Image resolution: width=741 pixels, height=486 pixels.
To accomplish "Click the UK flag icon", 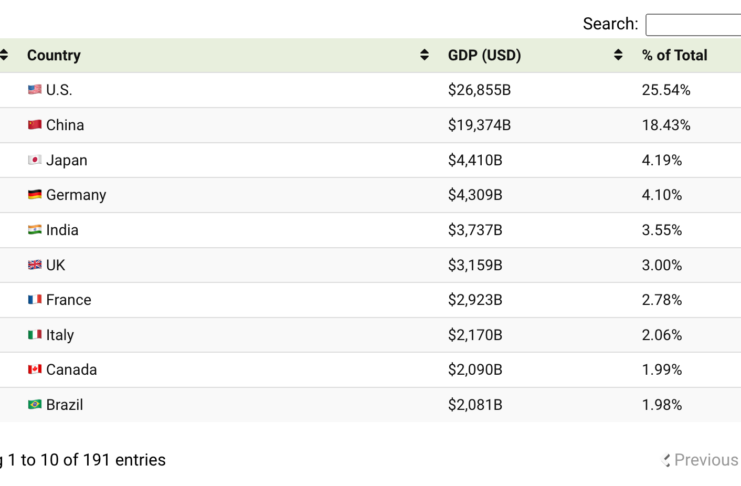I will pos(35,265).
